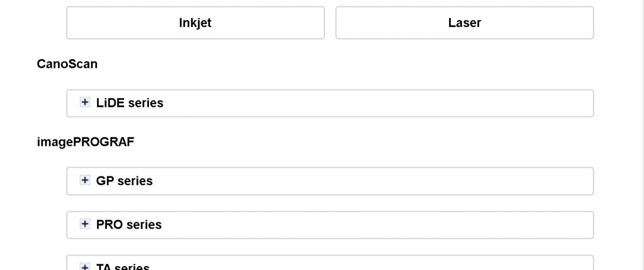
Task: Click the plus icon beside PRO series
Action: (85, 224)
